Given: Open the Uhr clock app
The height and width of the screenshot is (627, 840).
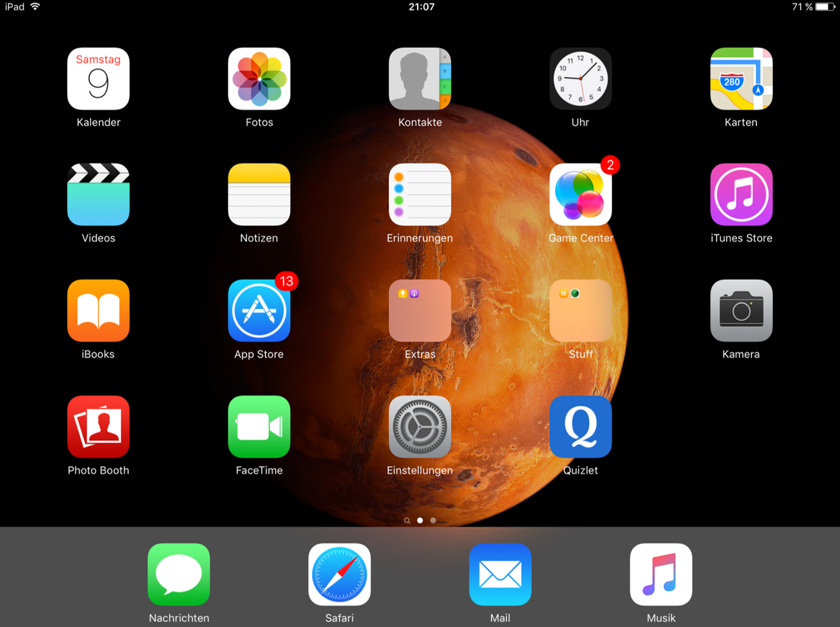Looking at the screenshot, I should 581,79.
